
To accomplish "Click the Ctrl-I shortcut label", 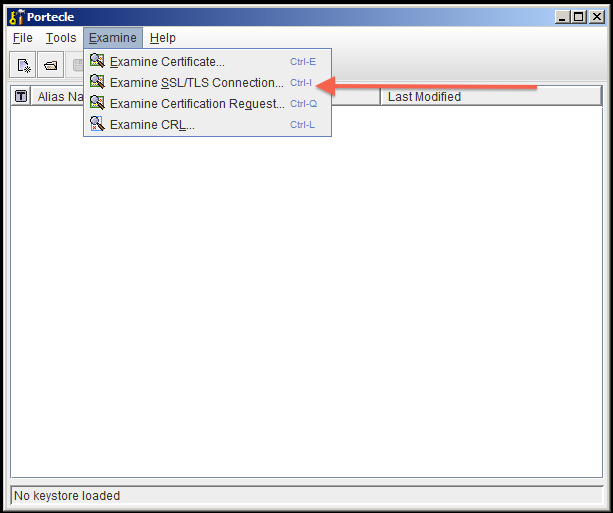I will 301,83.
